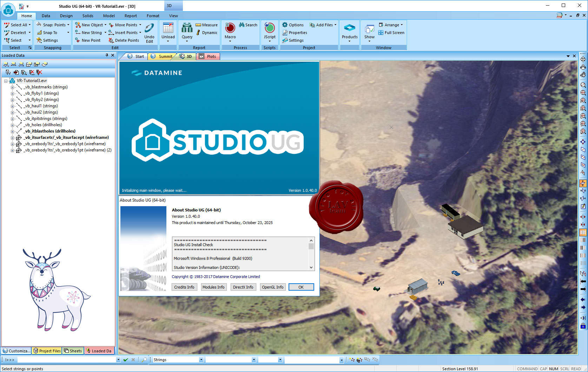
Task: Click the Macro record icon
Action: tap(230, 28)
